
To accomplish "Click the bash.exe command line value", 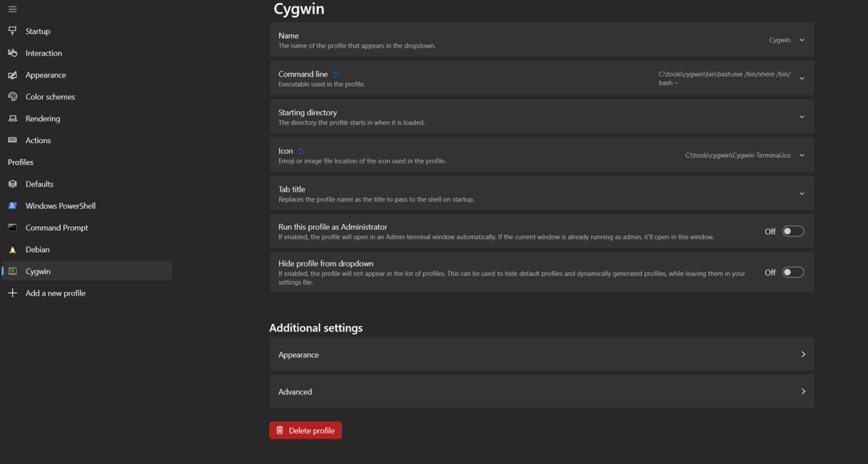I will [x=725, y=78].
